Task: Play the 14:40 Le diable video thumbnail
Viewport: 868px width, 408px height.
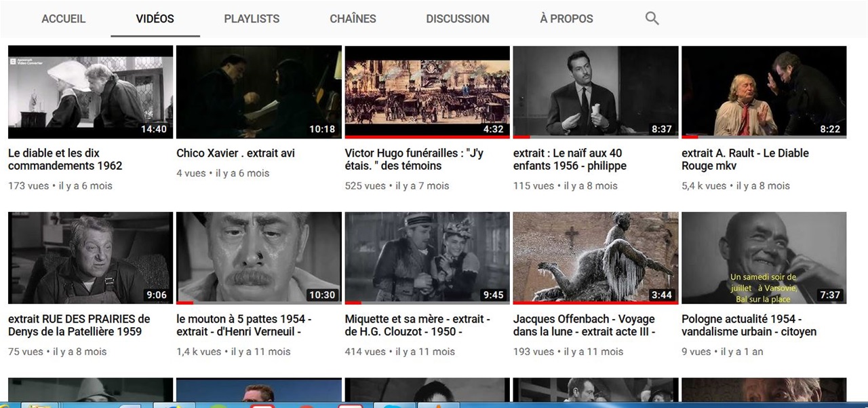Action: coord(90,92)
